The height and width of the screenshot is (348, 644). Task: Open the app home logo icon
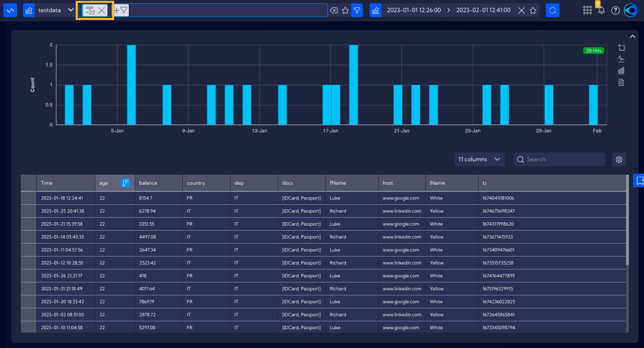pos(10,10)
